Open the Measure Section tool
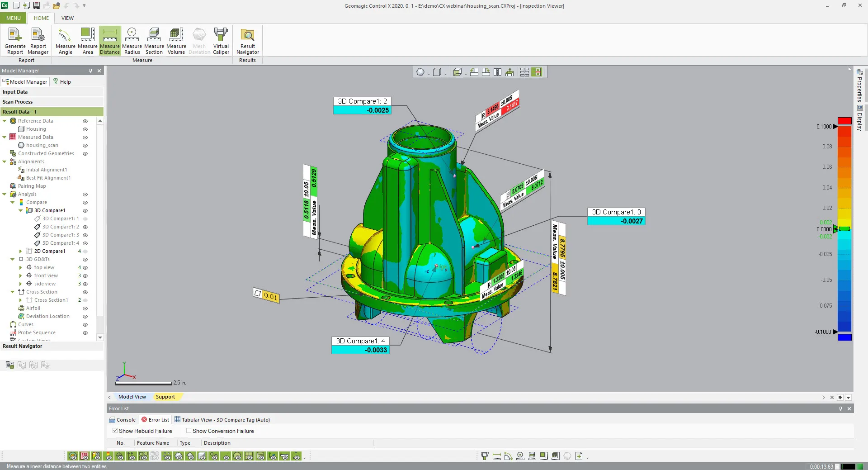The width and height of the screenshot is (868, 470). 154,40
